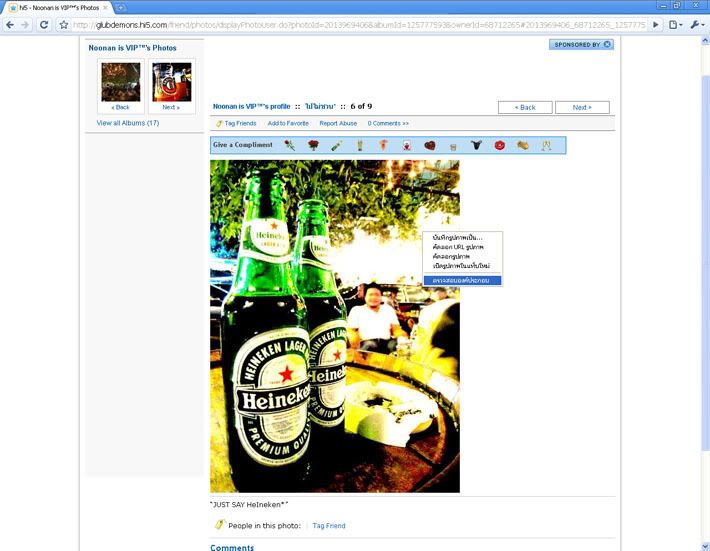Click the vertical scrollbar down arrow
This screenshot has width=710, height=551.
click(x=705, y=546)
